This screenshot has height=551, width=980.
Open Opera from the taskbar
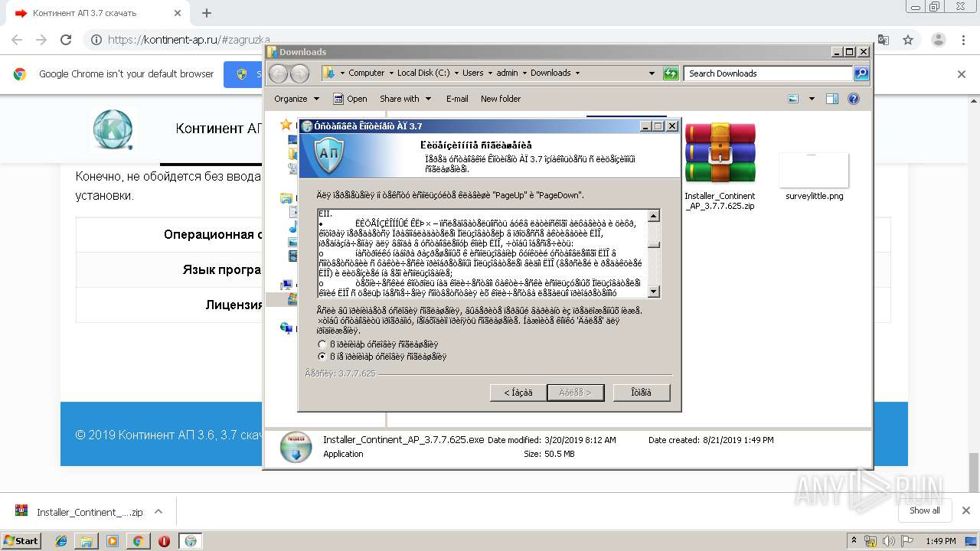click(x=164, y=541)
